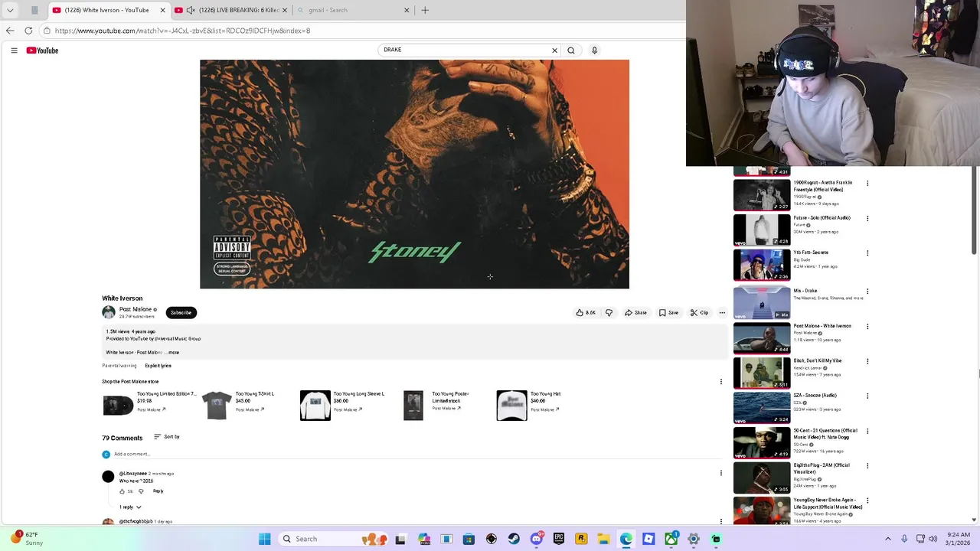
Task: Go to YouTube home via logo
Action: (x=42, y=51)
